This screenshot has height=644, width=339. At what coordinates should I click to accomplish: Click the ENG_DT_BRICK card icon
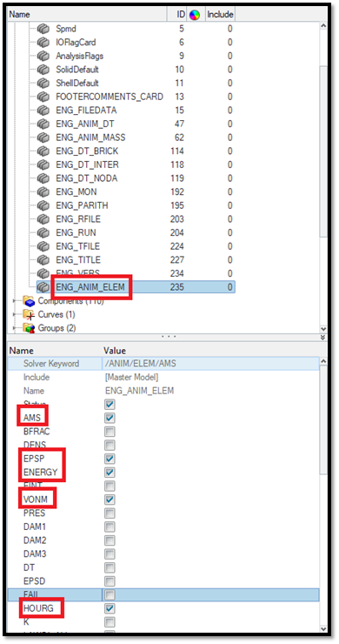pos(43,151)
